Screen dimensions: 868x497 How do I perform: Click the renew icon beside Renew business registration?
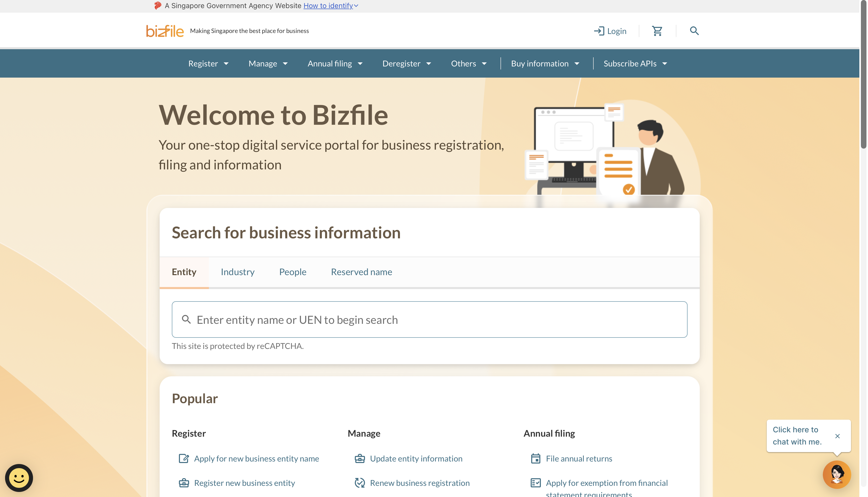tap(360, 483)
